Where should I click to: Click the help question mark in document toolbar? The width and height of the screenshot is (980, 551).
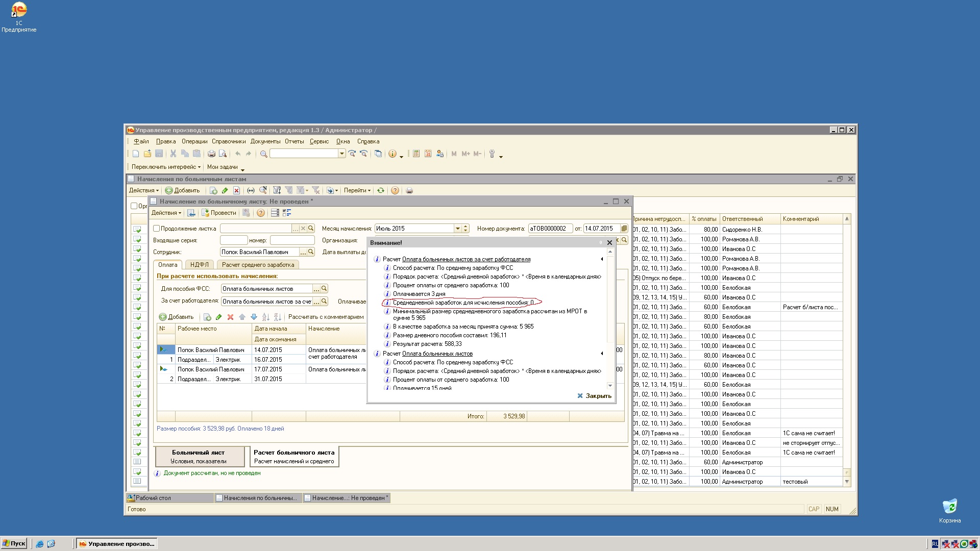(x=260, y=213)
